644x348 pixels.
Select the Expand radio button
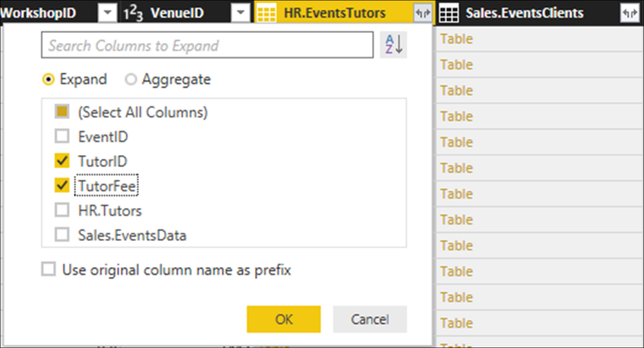point(48,80)
